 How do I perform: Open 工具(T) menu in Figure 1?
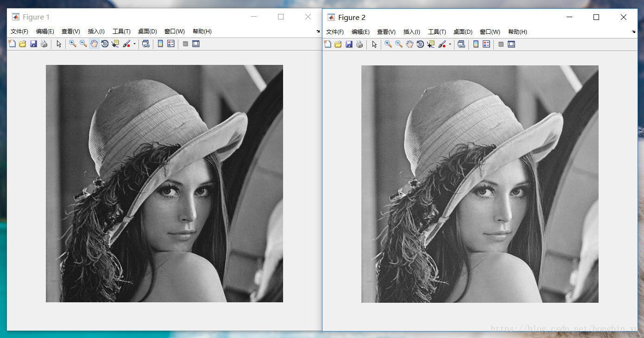tap(121, 32)
